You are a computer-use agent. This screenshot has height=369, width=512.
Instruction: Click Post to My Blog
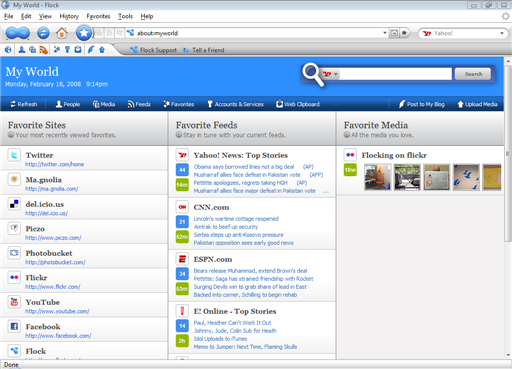coord(422,104)
